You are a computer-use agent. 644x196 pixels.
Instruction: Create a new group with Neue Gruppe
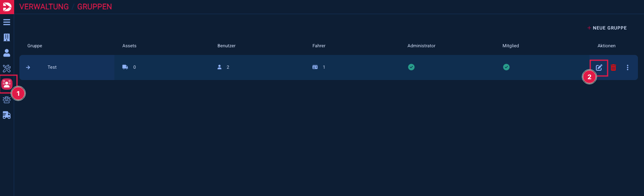(x=607, y=28)
